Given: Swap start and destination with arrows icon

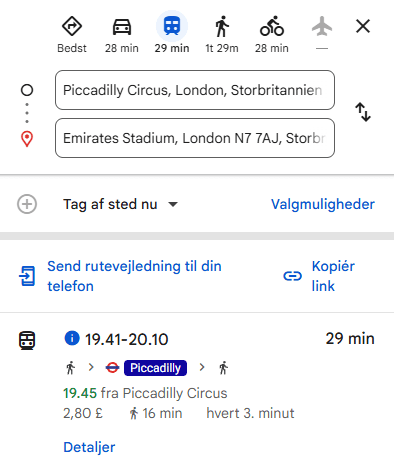Looking at the screenshot, I should tap(363, 112).
